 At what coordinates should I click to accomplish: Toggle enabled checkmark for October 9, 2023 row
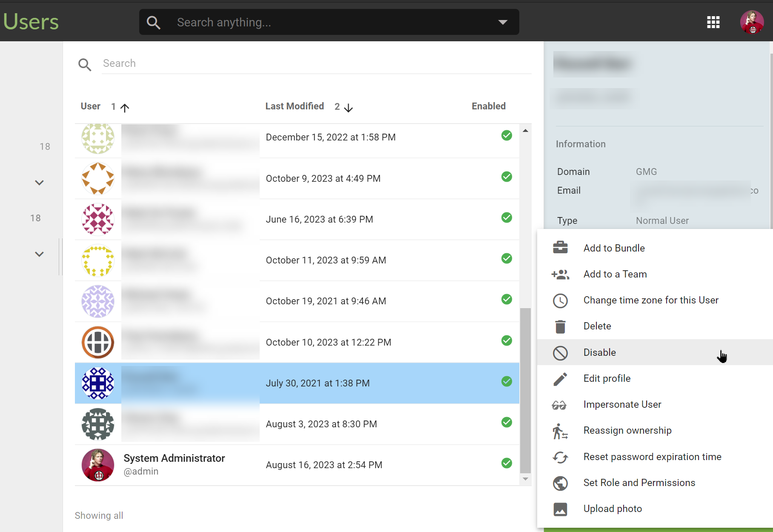[507, 177]
